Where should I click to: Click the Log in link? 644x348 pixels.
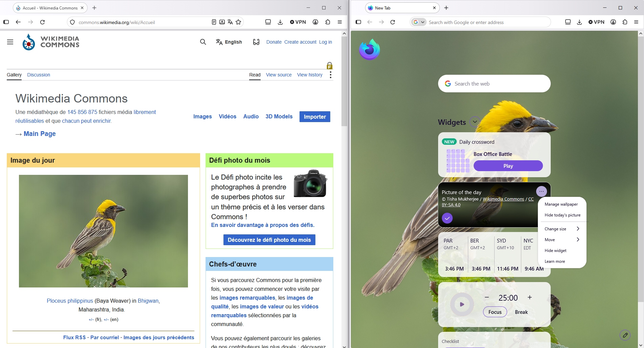(x=326, y=42)
